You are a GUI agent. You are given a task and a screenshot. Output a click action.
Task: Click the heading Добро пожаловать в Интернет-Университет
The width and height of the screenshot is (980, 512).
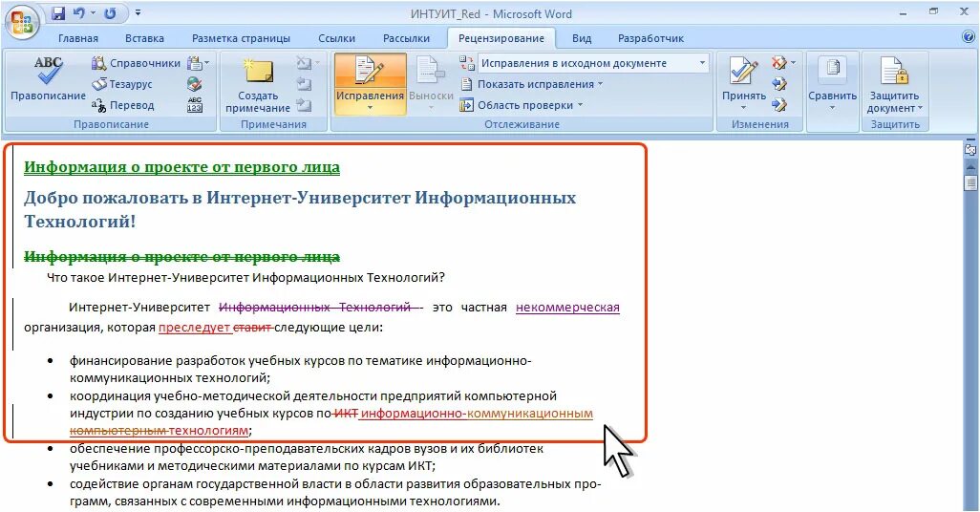point(300,209)
